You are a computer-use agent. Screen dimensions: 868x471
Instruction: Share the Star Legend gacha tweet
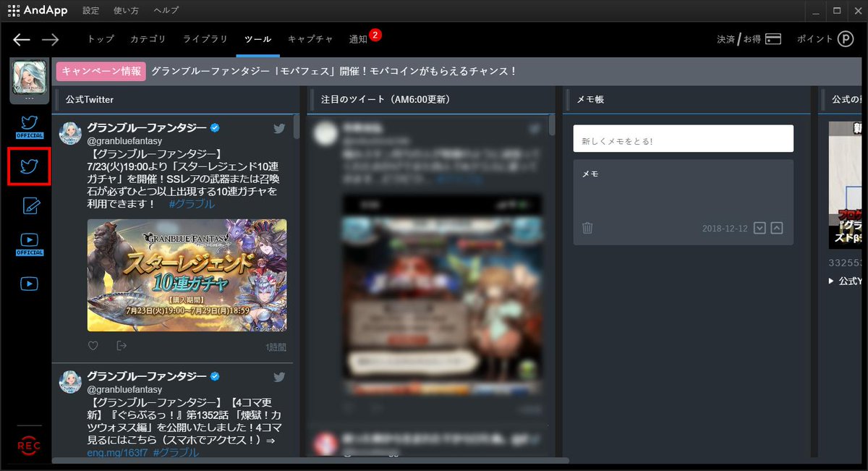pos(122,346)
